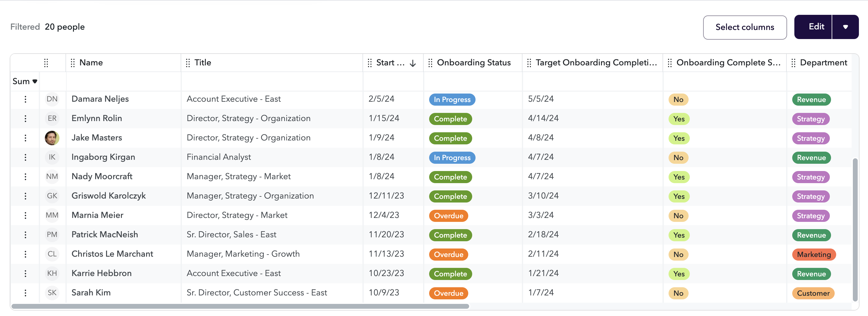Open the row actions menu for Sarah Kim
This screenshot has width=868, height=316.
click(x=25, y=293)
